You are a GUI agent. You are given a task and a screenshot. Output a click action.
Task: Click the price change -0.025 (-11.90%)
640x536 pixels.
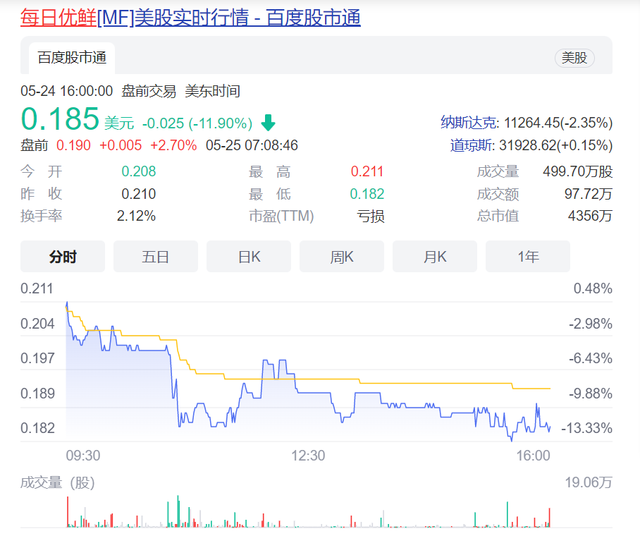click(197, 123)
